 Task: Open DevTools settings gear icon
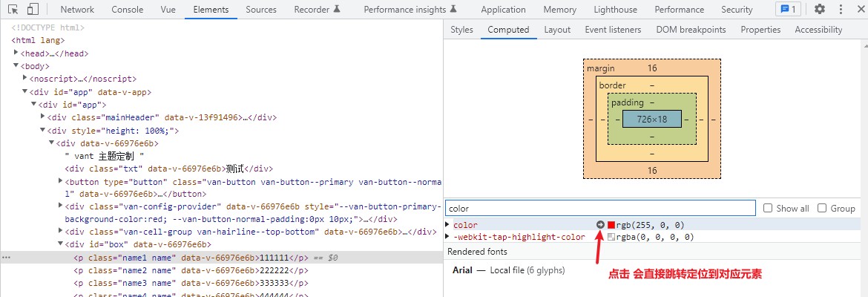coord(819,10)
